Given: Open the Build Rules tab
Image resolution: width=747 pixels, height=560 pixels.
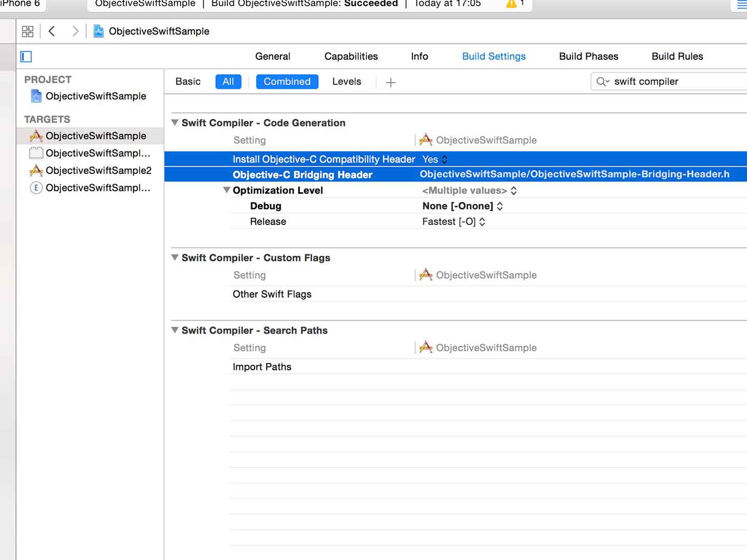Looking at the screenshot, I should [677, 56].
